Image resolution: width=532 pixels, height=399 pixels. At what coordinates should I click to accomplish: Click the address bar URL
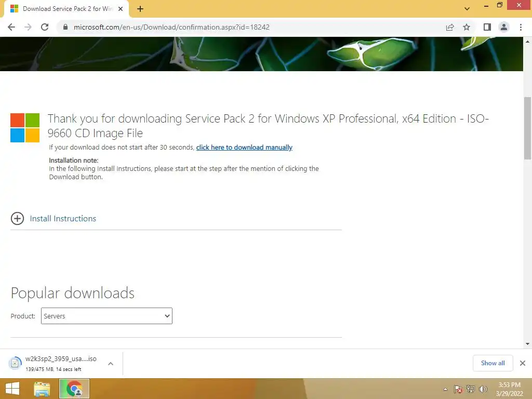[171, 27]
